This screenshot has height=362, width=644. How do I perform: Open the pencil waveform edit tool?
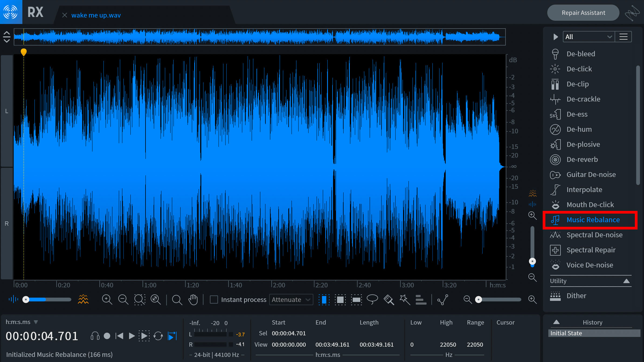pyautogui.click(x=442, y=300)
